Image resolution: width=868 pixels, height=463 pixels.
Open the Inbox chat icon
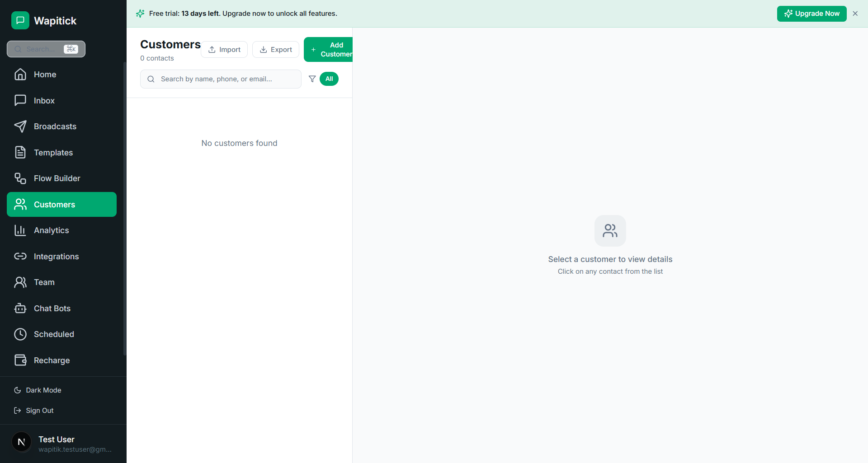click(20, 100)
